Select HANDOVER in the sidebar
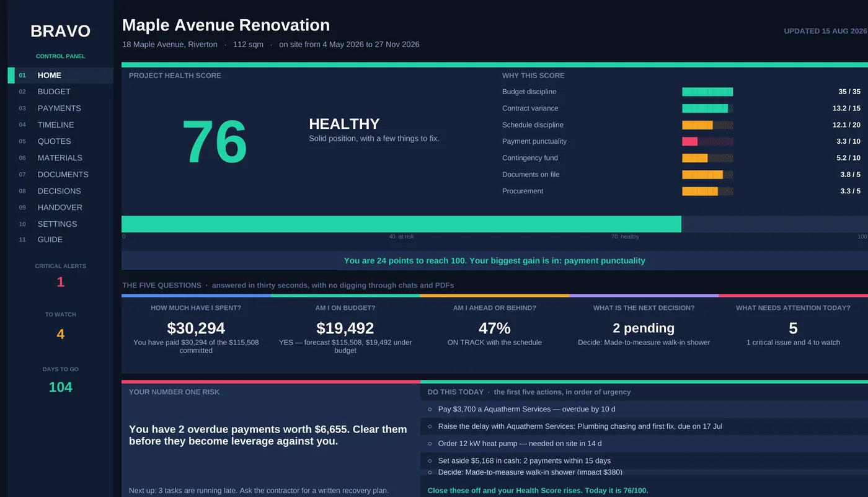Screen dimensions: 868x497 coord(60,208)
